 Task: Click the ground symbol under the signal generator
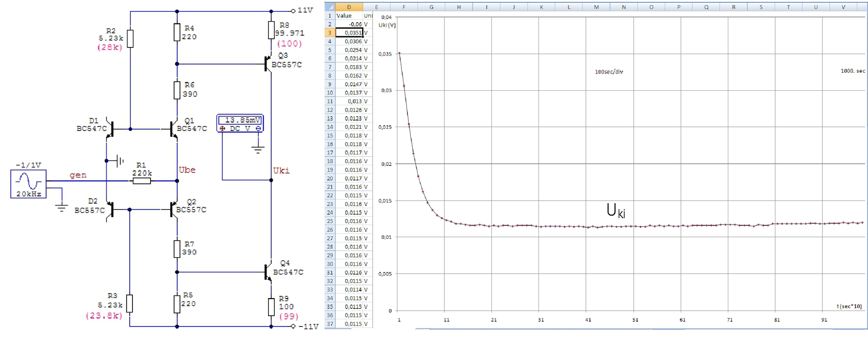tap(61, 208)
